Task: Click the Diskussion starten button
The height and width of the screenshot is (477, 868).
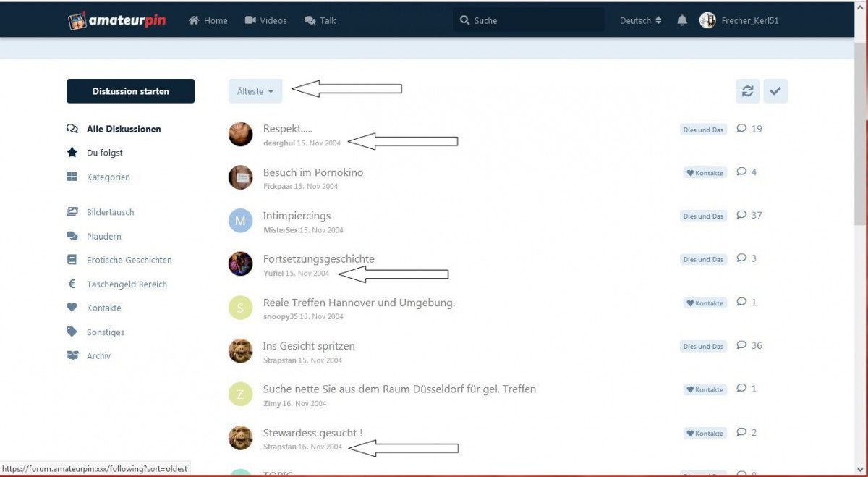Action: (130, 91)
